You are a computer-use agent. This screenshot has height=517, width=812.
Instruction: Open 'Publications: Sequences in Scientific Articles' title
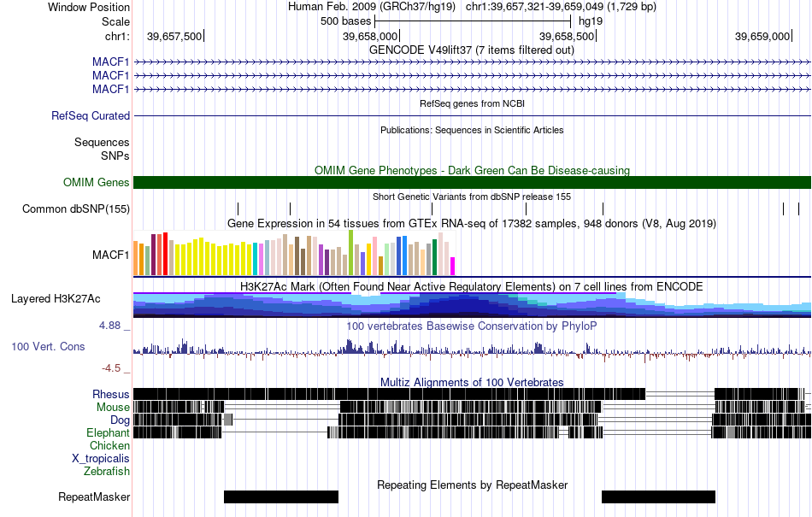(472, 130)
